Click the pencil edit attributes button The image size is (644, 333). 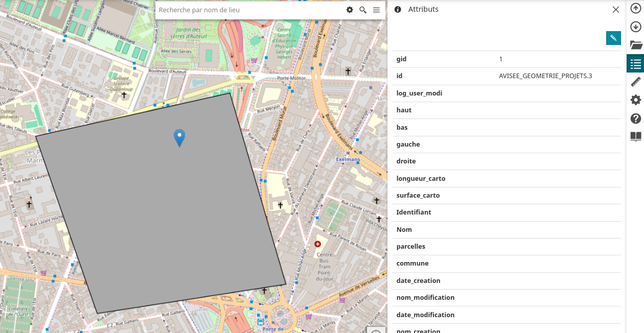[613, 38]
